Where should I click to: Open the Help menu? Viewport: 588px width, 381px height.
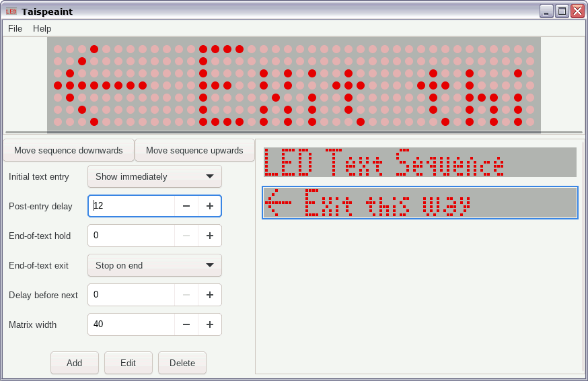(42, 28)
